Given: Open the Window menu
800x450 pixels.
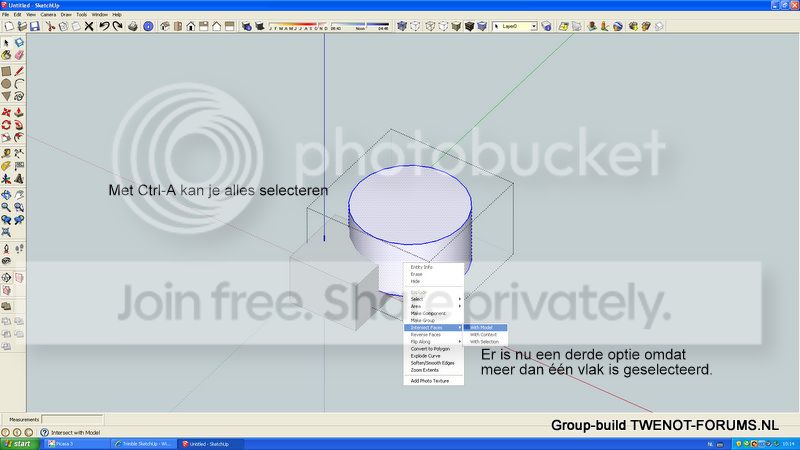Looking at the screenshot, I should (99, 15).
